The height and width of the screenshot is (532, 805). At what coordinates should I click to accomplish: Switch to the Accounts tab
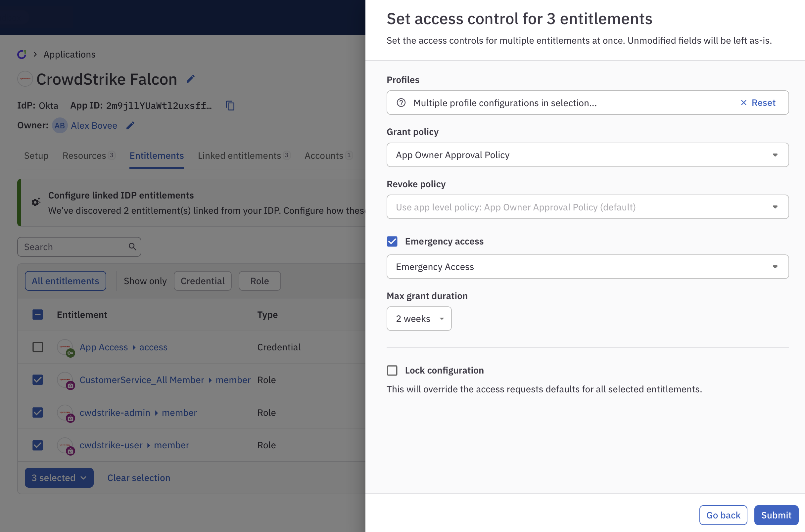[326, 155]
